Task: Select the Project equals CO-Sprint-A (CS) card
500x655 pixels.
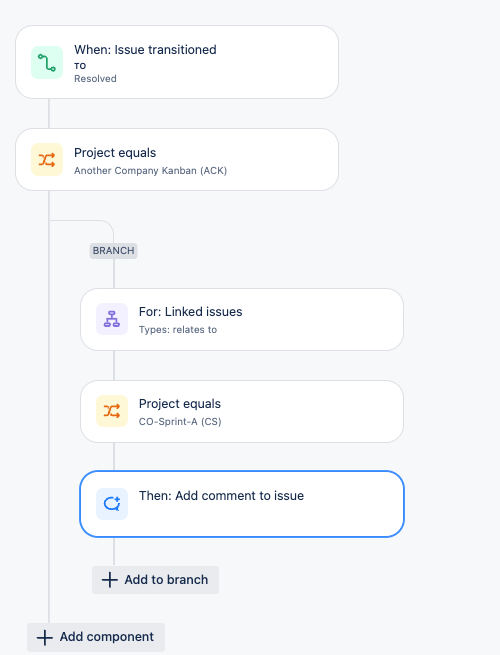Action: click(241, 411)
